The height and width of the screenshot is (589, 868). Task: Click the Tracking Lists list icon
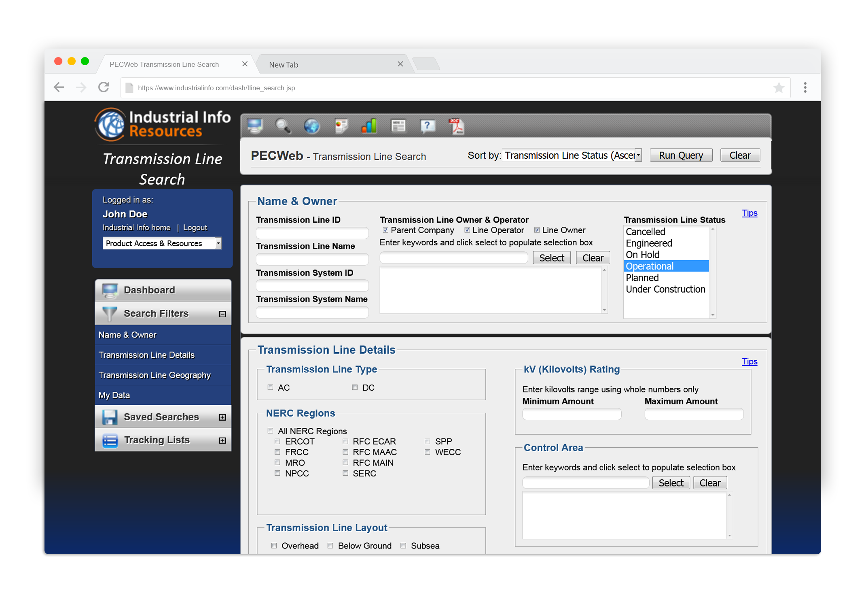(x=110, y=440)
